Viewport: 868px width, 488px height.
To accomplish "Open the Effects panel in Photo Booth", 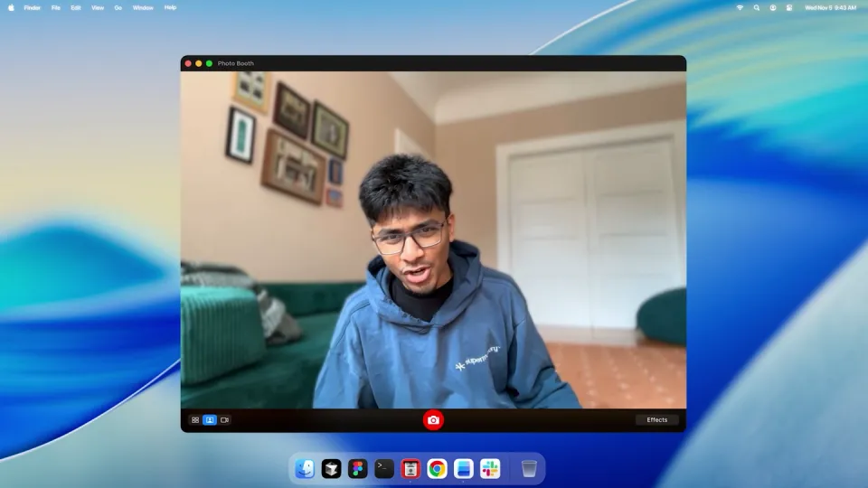I will 657,420.
